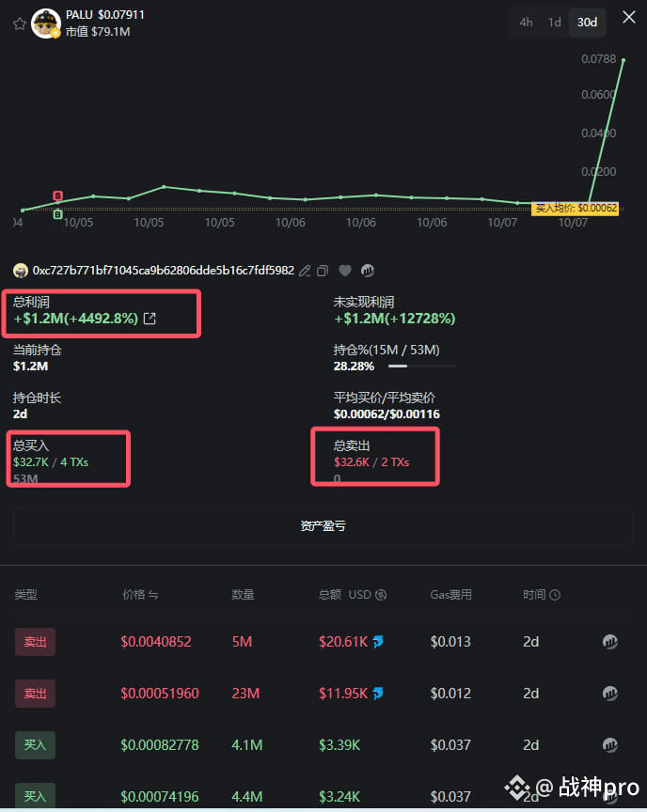647x812 pixels.
Task: Select the 30d timeframe
Action: coord(587,23)
